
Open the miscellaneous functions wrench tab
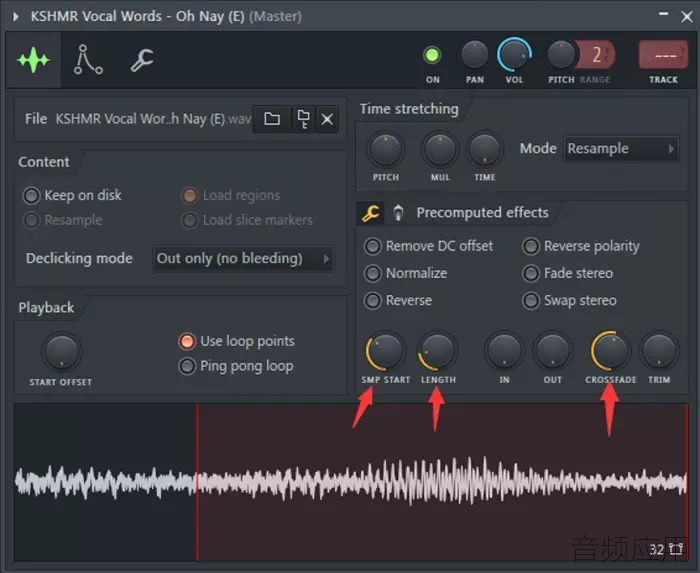pos(142,60)
